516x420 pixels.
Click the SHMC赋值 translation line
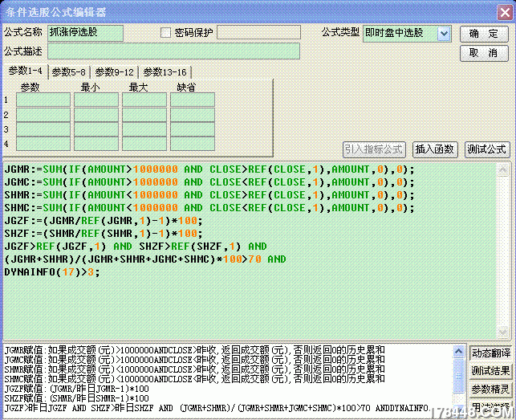coord(194,379)
